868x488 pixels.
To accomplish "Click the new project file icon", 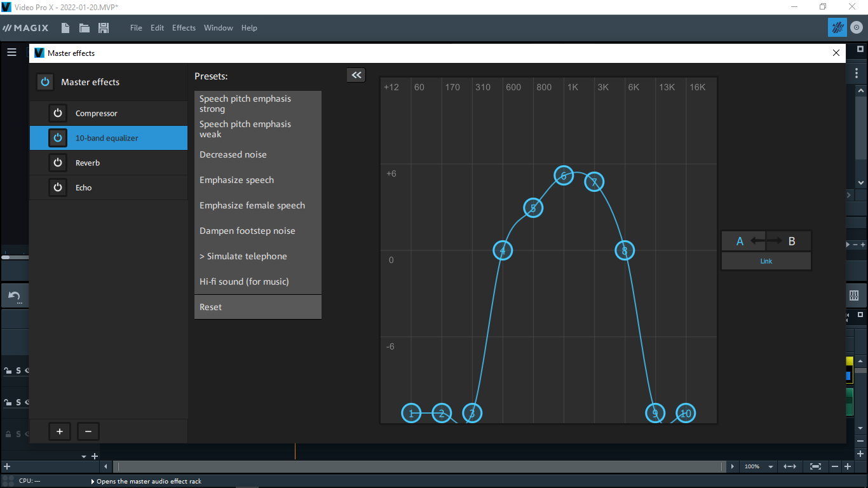I will (x=65, y=28).
